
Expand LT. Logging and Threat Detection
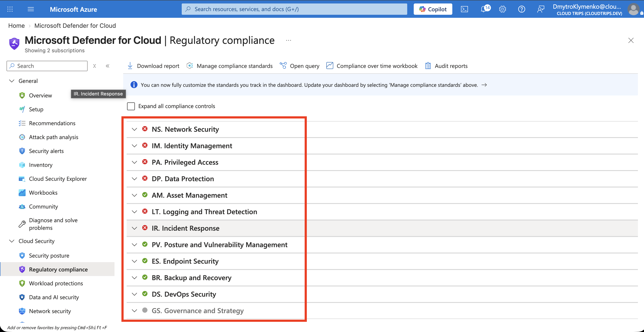click(x=134, y=212)
